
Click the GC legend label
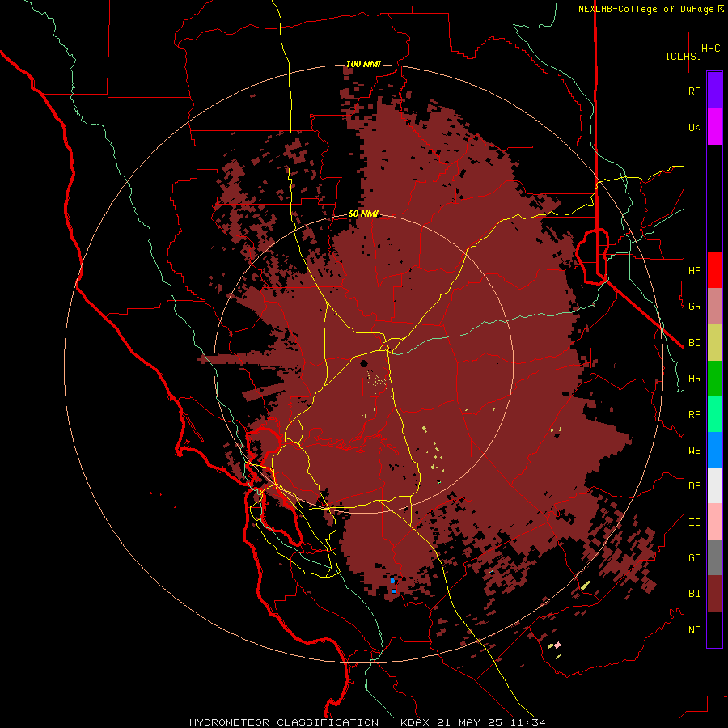[694, 558]
